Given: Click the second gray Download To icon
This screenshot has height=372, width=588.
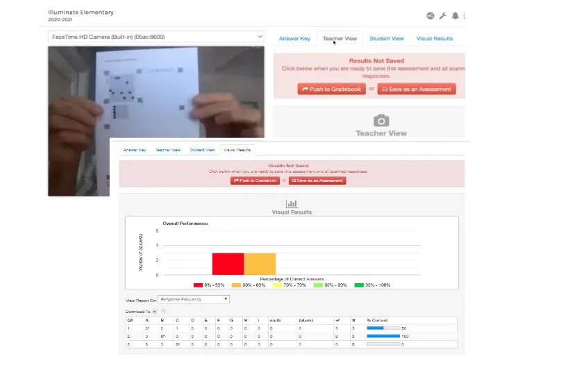Looking at the screenshot, I should point(164,312).
